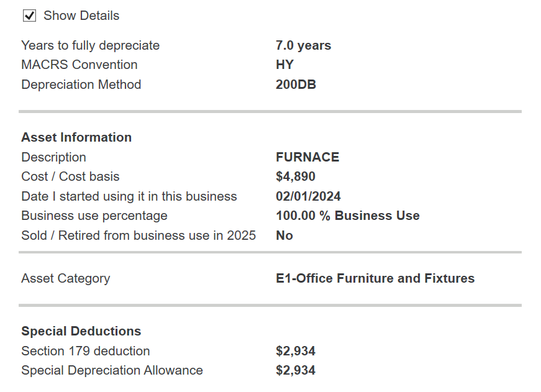Click the 'Cost / Cost basis' label
This screenshot has width=541, height=392.
tap(70, 176)
